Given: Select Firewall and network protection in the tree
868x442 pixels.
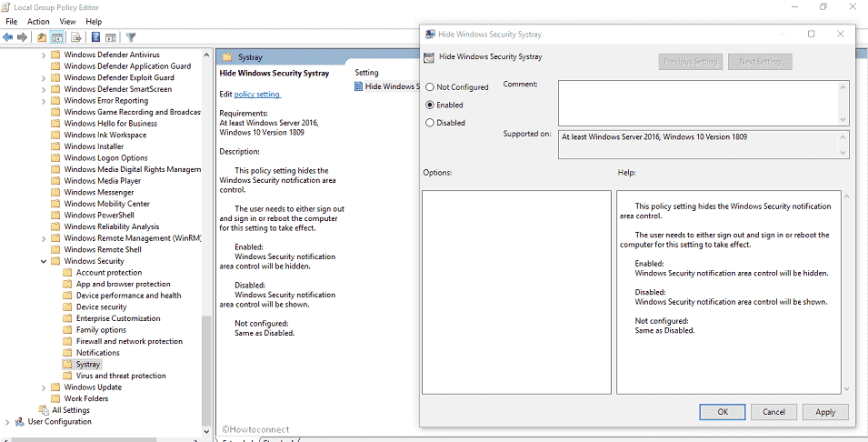Looking at the screenshot, I should coord(129,341).
